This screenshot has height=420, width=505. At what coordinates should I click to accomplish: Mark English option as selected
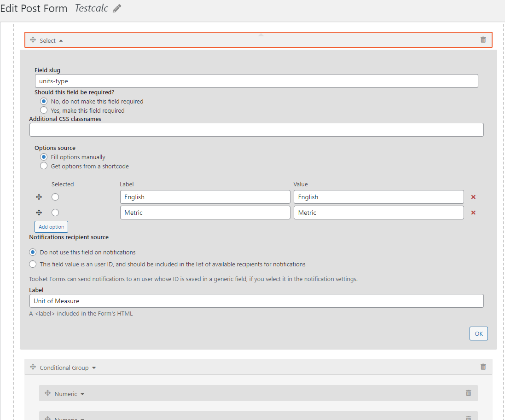[55, 197]
